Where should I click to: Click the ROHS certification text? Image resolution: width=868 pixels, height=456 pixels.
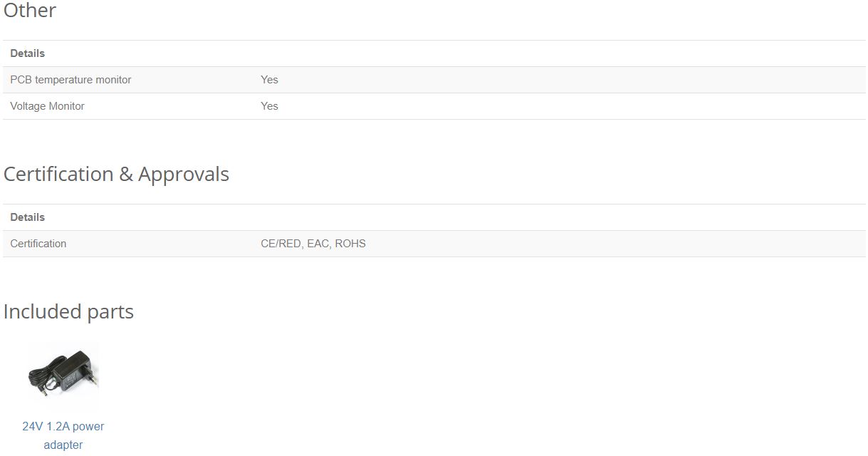click(x=350, y=244)
